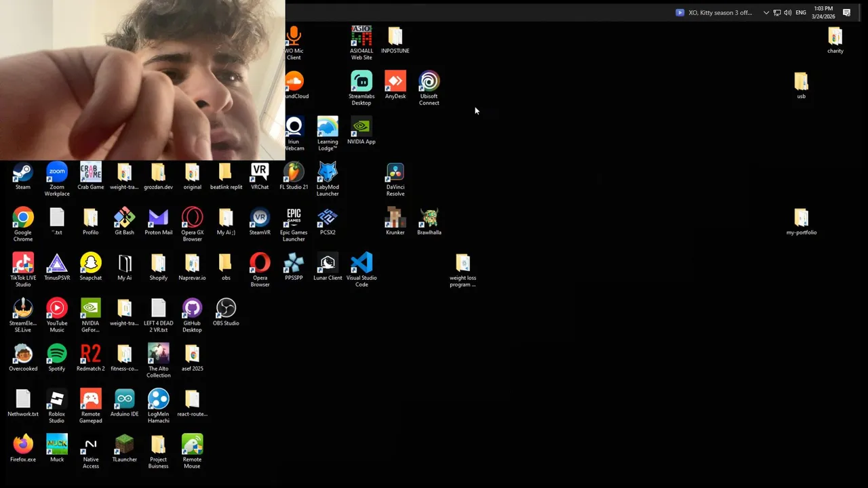Switch the ENG input language
868x488 pixels.
(x=801, y=12)
